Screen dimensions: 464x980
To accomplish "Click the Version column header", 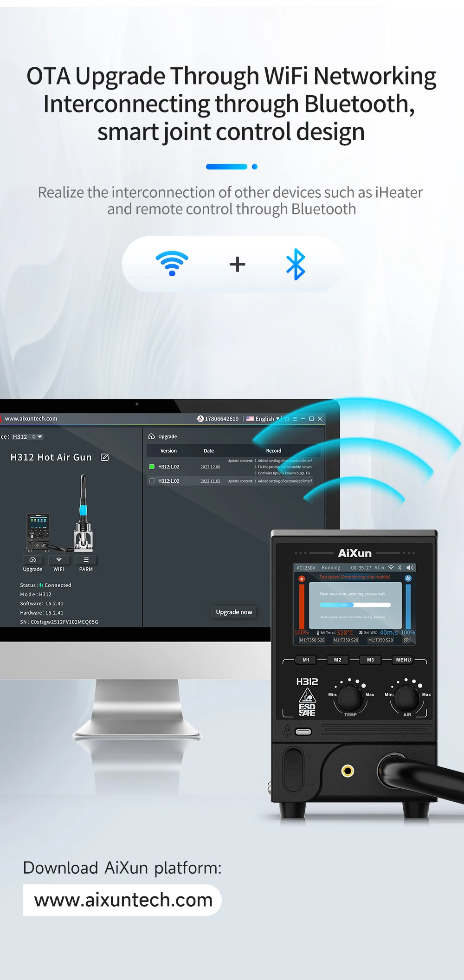I will pyautogui.click(x=168, y=451).
